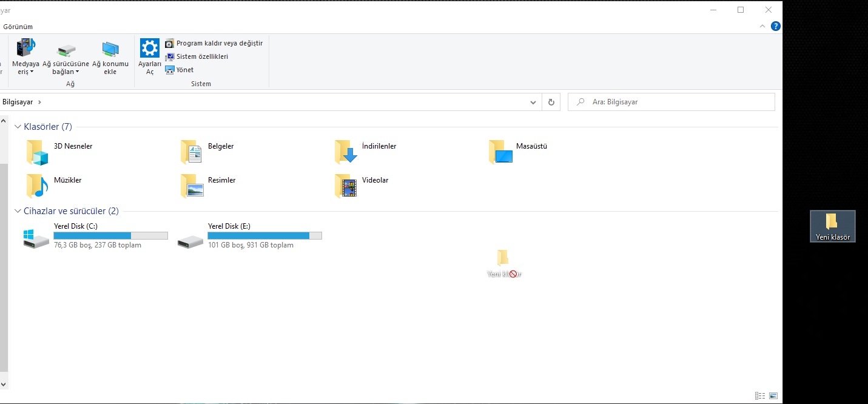Collapse the ribbon with the chevron
The height and width of the screenshot is (404, 868).
click(762, 26)
